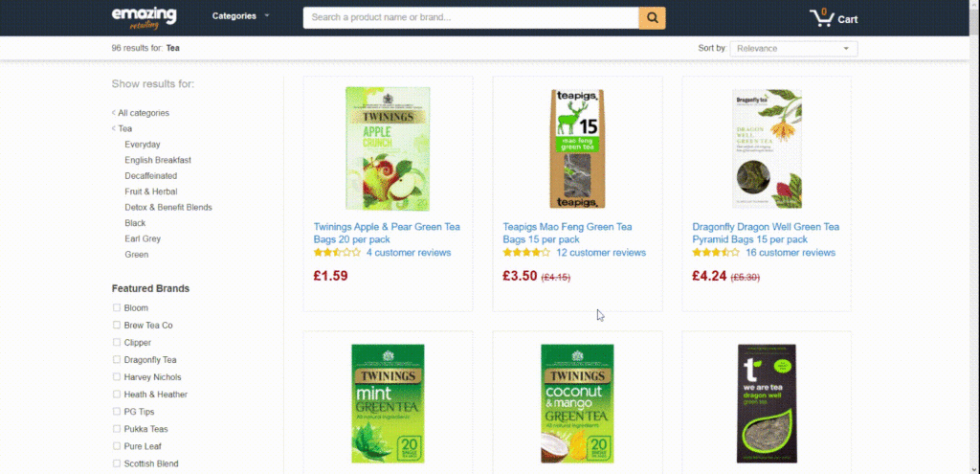Click the back chevron beside All categories
Image resolution: width=980 pixels, height=474 pixels.
click(114, 113)
